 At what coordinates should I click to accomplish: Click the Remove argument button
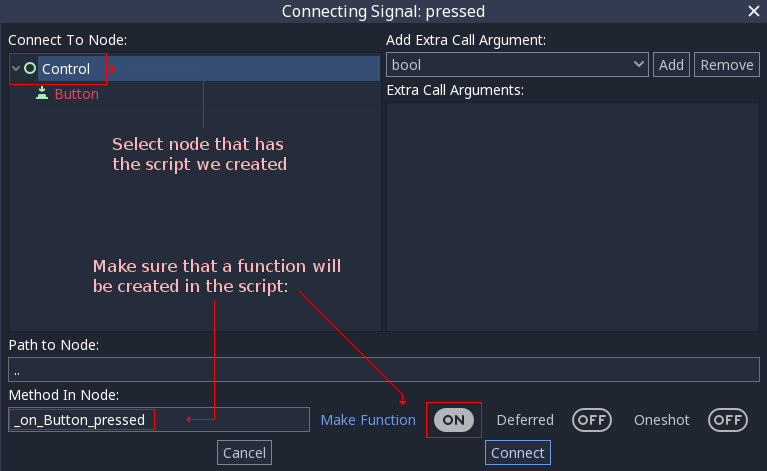[x=726, y=65]
